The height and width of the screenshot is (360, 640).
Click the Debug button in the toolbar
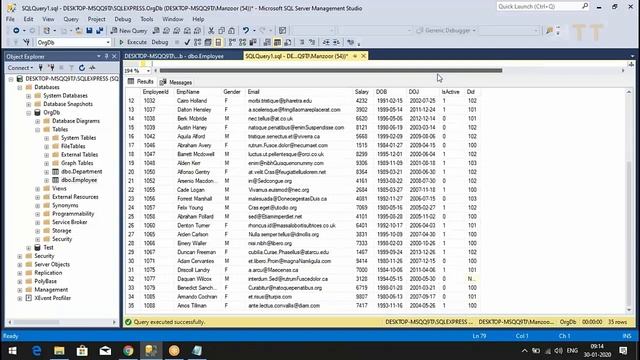coord(160,42)
